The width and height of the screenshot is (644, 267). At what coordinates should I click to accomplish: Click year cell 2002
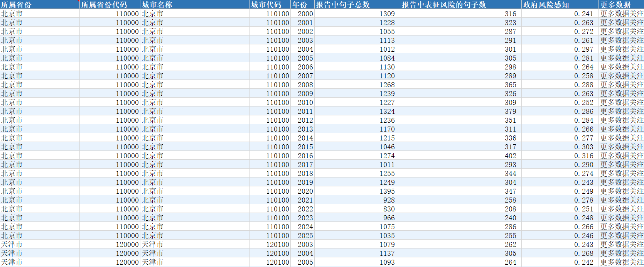pyautogui.click(x=305, y=31)
